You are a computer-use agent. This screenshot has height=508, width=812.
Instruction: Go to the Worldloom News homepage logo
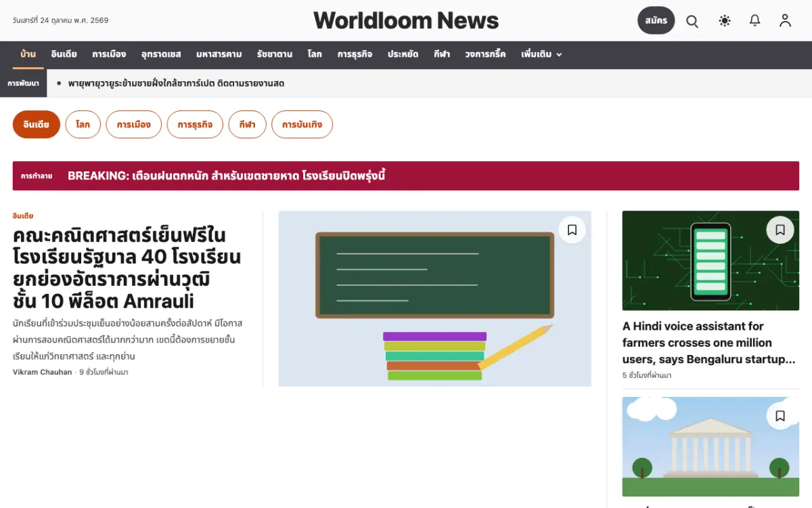point(406,20)
